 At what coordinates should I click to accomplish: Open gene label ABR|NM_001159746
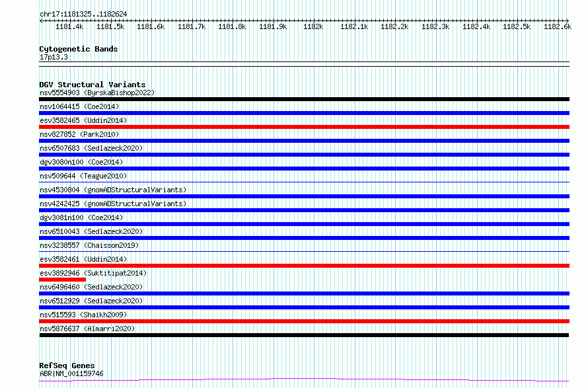71,373
